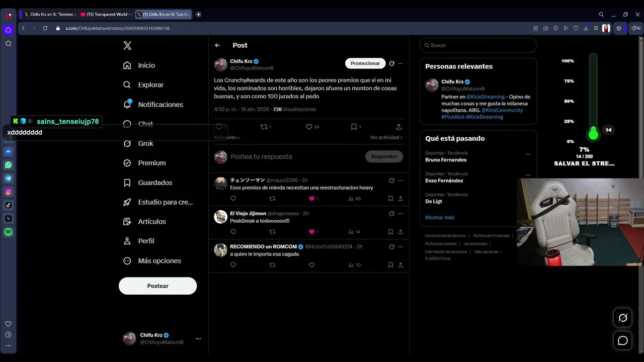Click in the Buscar search field
Viewport: 644px width, 362px height.
[478, 45]
